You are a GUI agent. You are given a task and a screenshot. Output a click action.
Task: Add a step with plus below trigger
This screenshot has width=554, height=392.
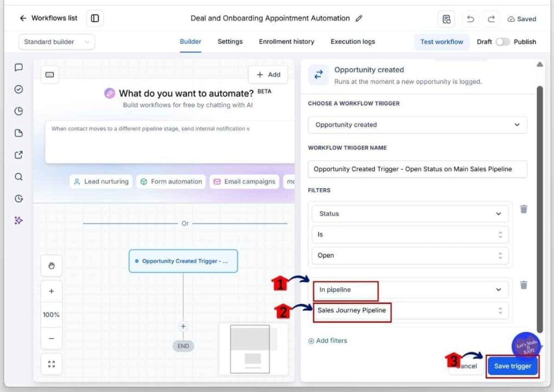183,327
